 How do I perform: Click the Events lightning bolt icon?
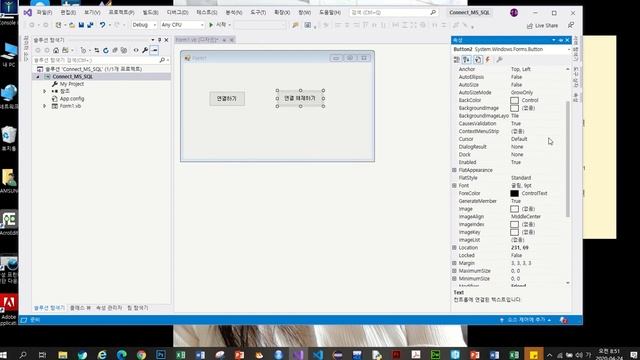[488, 60]
